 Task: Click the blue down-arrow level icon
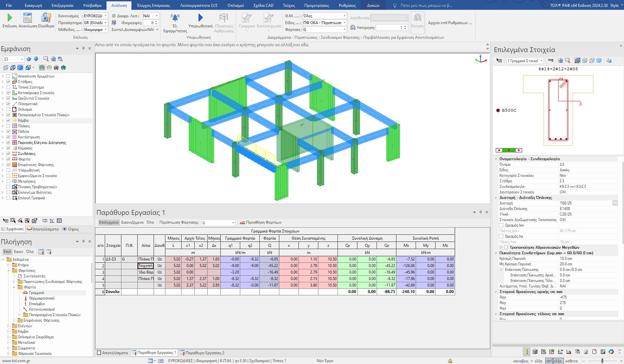[36, 59]
